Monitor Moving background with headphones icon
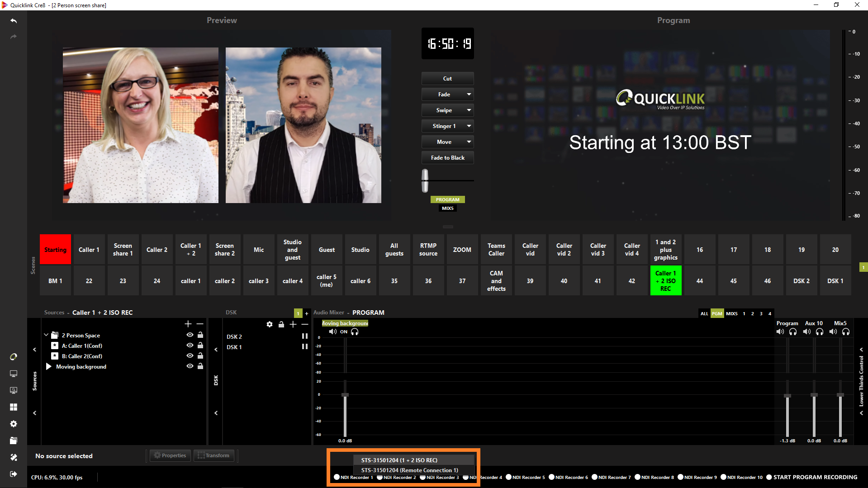Image resolution: width=868 pixels, height=488 pixels. point(355,332)
